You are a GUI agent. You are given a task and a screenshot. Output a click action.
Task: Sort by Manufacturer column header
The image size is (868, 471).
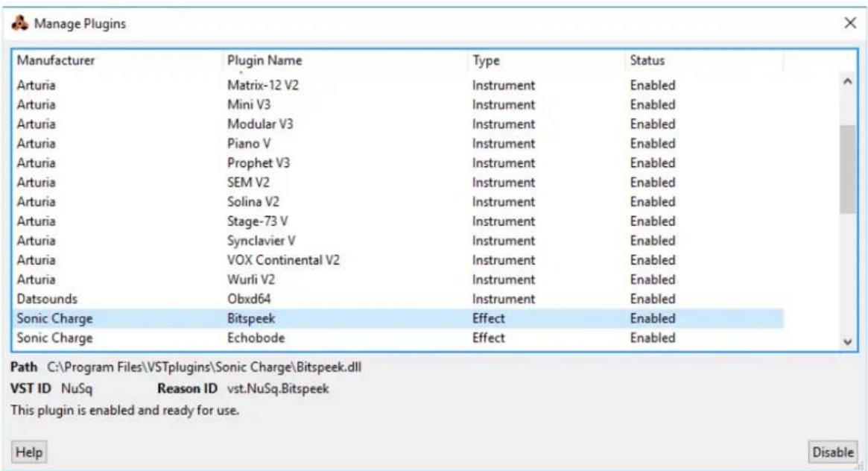tap(116, 60)
